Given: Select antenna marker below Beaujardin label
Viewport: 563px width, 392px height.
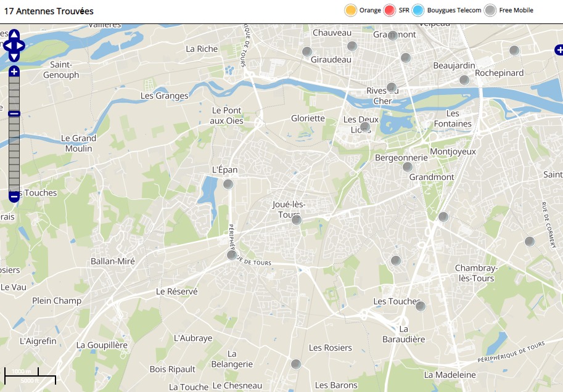Looking at the screenshot, I should [x=464, y=80].
